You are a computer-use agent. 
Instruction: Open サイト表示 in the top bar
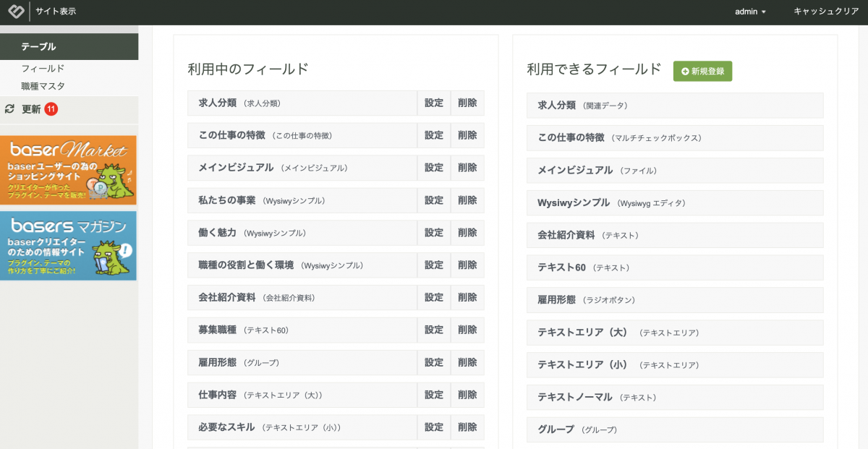click(56, 12)
